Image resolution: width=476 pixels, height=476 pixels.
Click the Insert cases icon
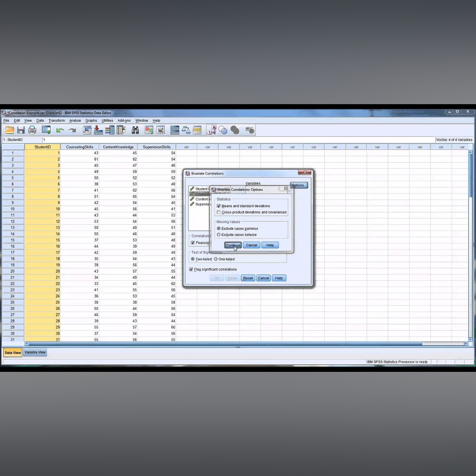pos(149,130)
